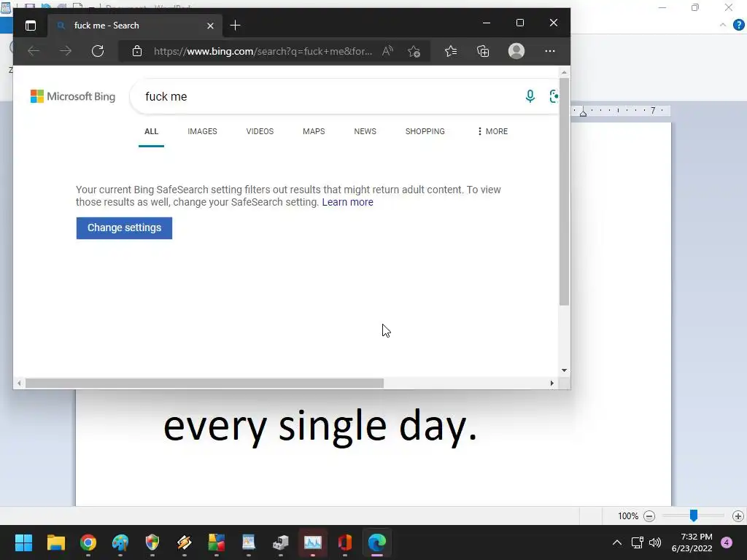Click the browser horizontal scrollbar thumb
This screenshot has width=747, height=560.
[204, 384]
